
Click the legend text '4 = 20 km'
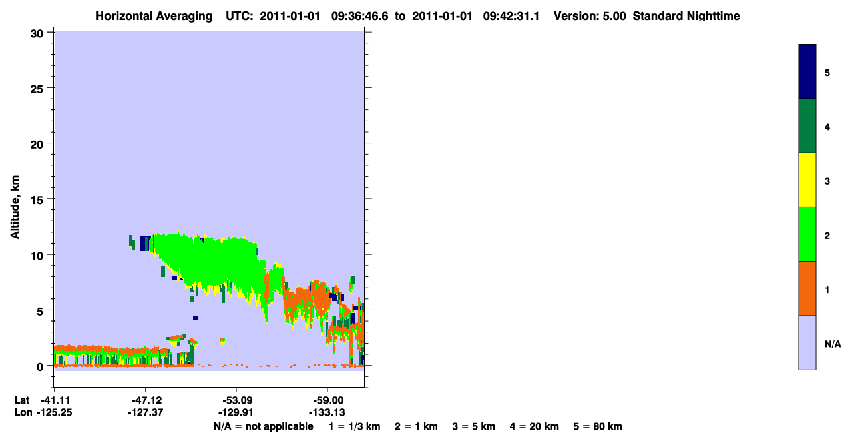point(535,427)
